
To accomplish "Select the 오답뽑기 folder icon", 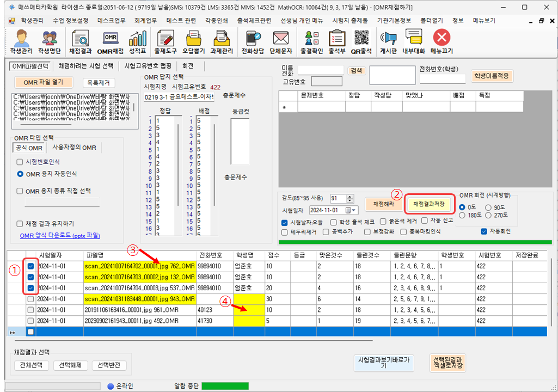I will pyautogui.click(x=193, y=42).
